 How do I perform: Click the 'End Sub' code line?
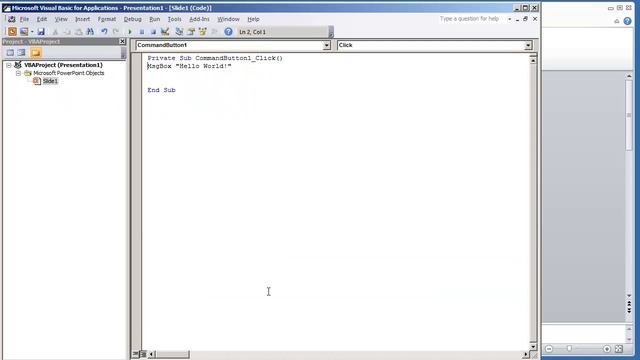pos(162,90)
